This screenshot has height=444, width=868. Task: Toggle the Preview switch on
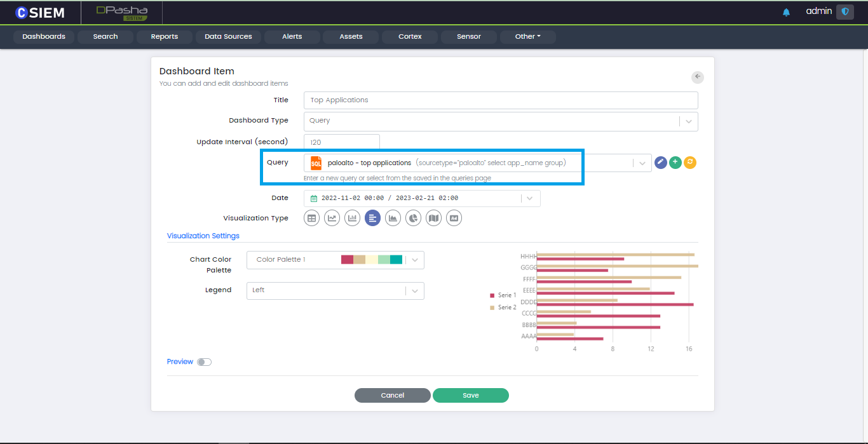(x=204, y=362)
